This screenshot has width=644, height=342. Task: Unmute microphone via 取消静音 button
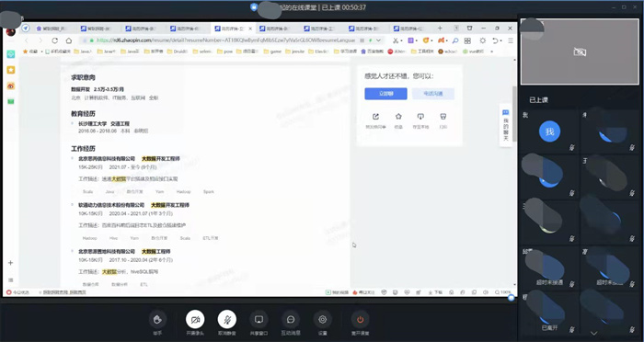click(226, 319)
